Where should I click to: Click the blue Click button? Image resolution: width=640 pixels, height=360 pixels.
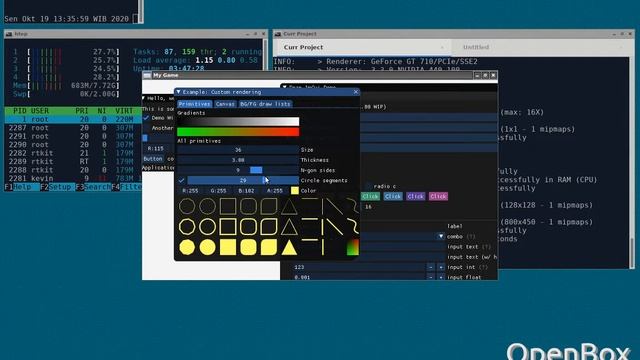[x=393, y=196]
